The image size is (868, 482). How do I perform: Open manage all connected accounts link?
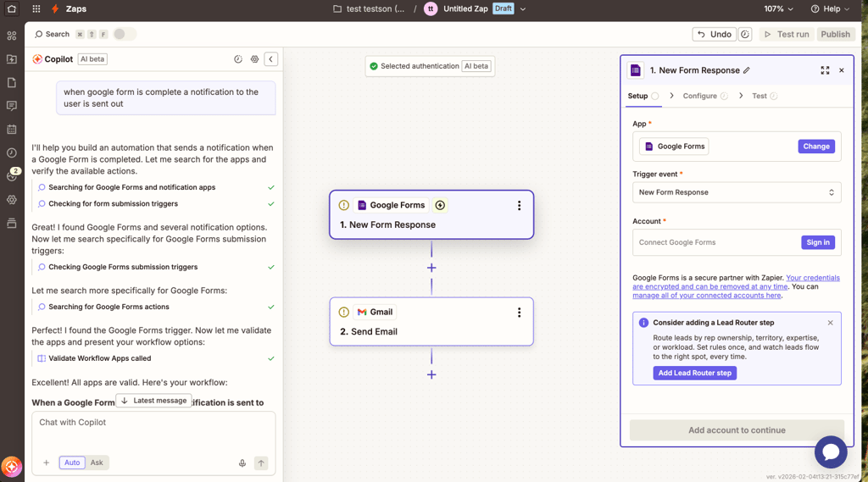pos(706,296)
